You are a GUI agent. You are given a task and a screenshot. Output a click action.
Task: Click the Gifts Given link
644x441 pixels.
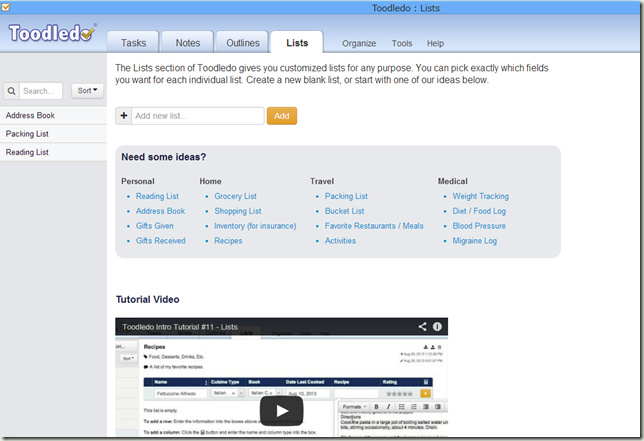click(x=155, y=226)
